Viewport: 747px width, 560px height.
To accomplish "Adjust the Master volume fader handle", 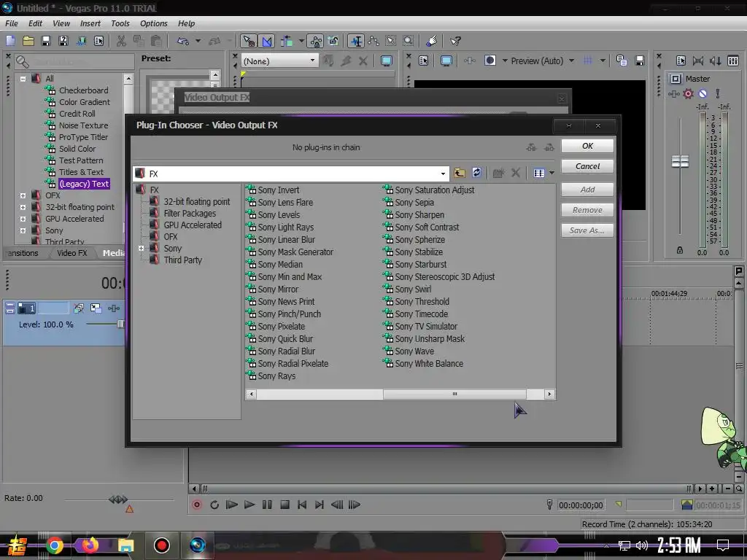I will (680, 161).
